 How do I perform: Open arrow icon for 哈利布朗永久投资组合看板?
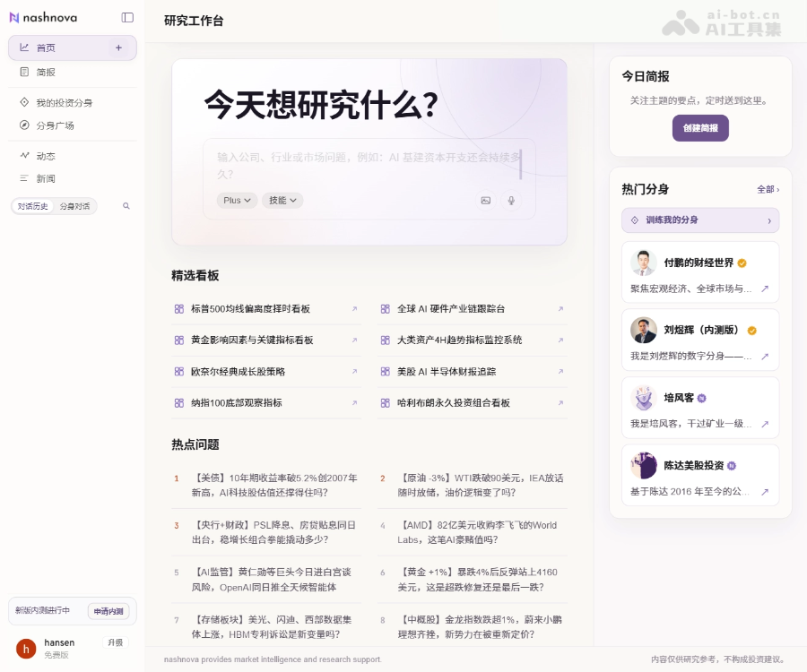coord(560,403)
